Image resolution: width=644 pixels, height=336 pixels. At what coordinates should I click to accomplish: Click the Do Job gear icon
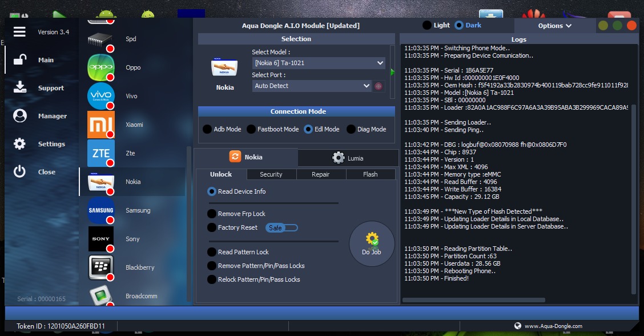(372, 239)
